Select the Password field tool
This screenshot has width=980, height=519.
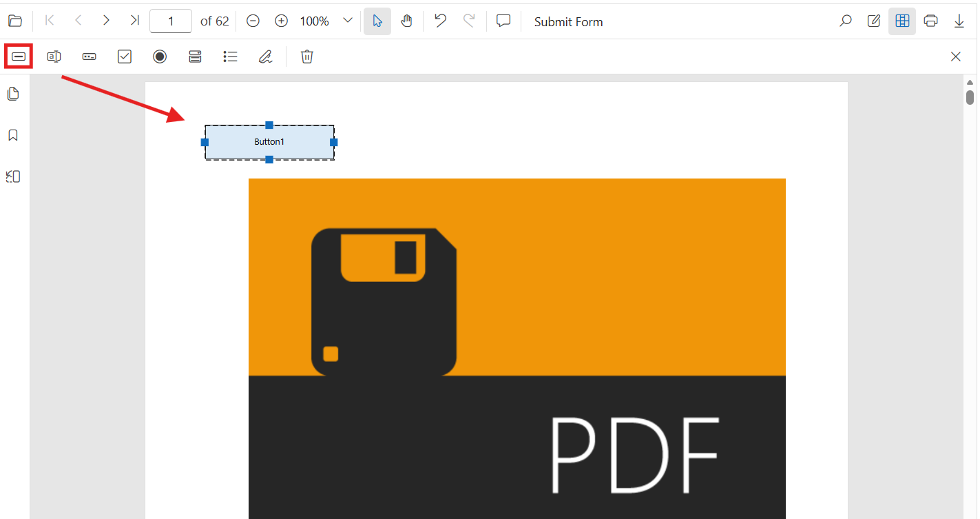89,57
